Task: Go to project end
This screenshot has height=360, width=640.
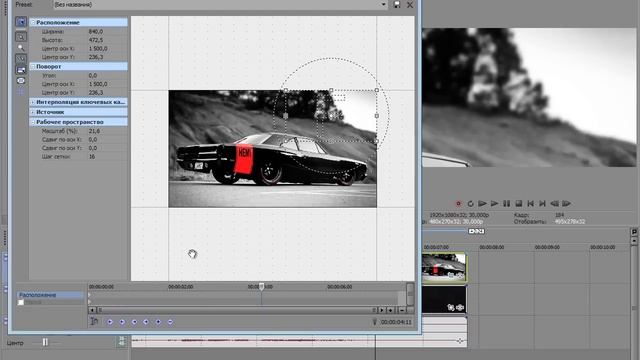Action: 542,203
